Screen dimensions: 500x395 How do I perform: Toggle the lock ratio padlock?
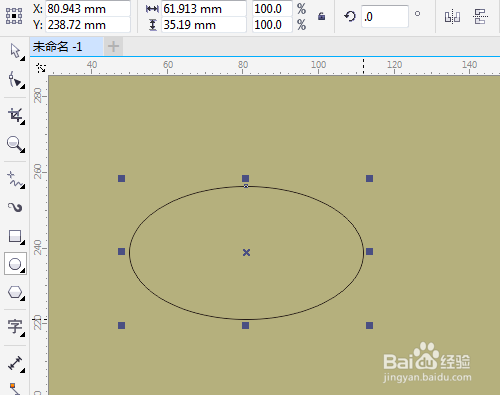321,16
